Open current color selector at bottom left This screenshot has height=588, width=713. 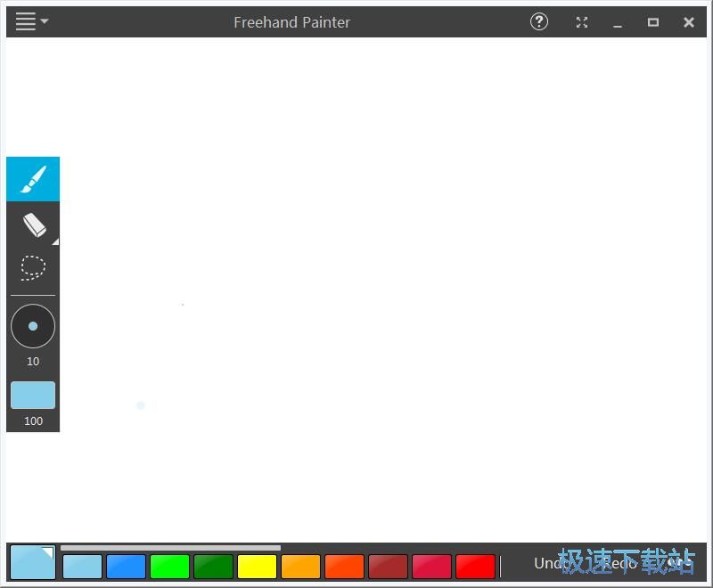click(33, 562)
